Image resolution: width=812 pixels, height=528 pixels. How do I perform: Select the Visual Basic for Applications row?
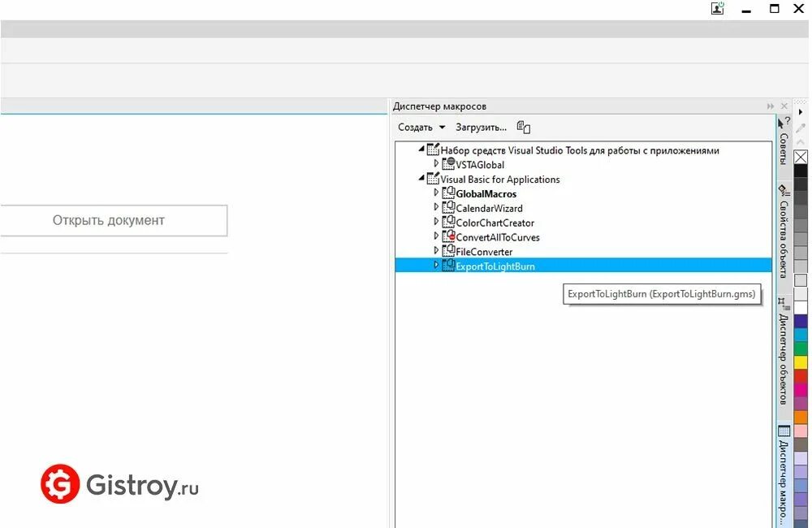click(499, 180)
